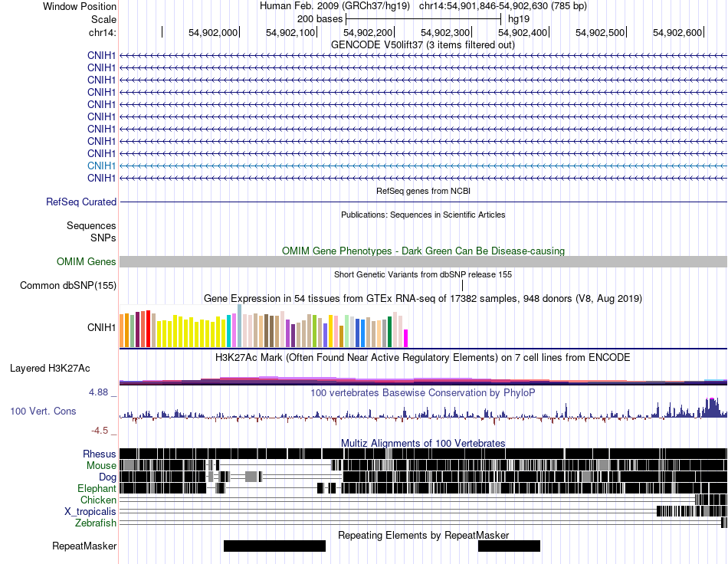
Task: Click the 'SNPs' track label
Action: tap(103, 238)
